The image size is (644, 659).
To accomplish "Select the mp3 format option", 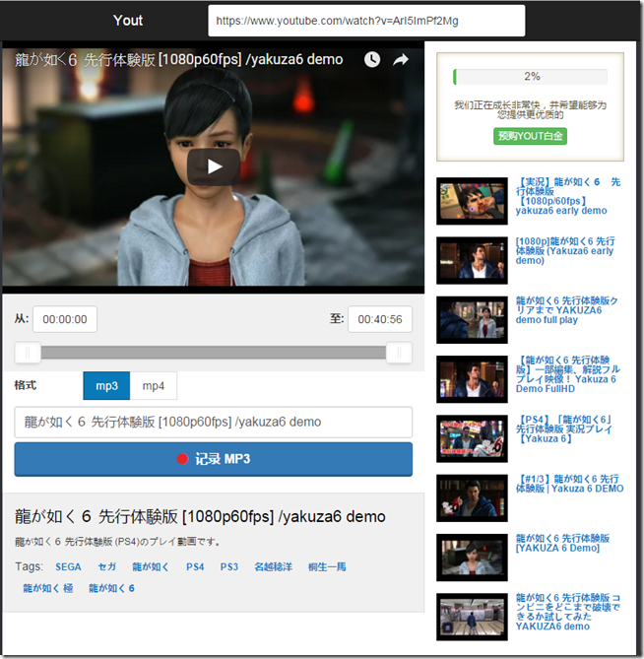I will [106, 386].
